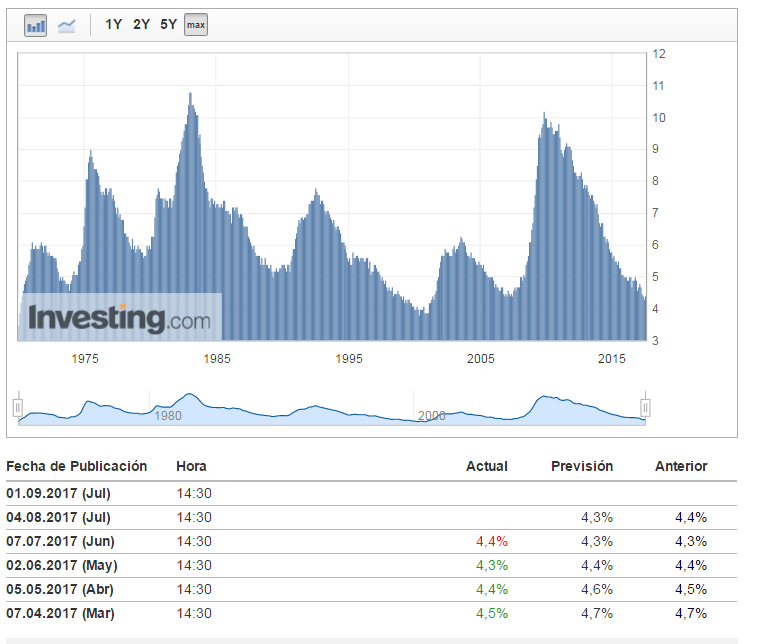Screen dimensions: 757x644
Task: Click the Investing.com watermark logo
Action: (120, 319)
